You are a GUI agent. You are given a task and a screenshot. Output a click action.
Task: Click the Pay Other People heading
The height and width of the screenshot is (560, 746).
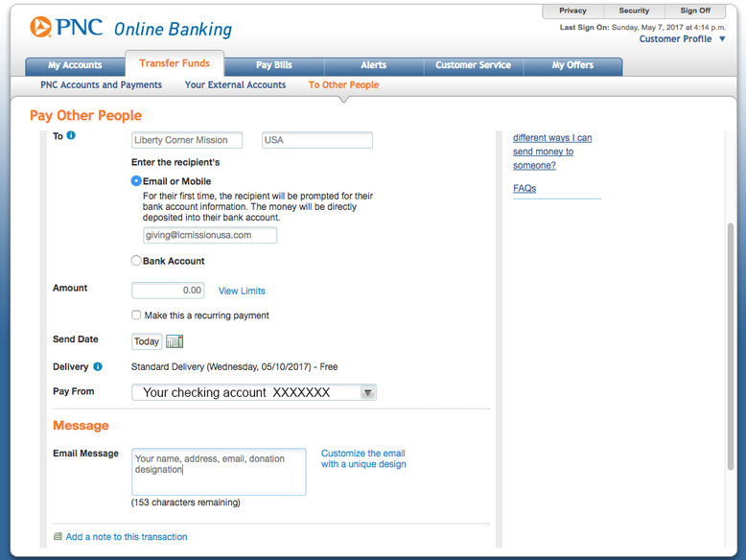click(x=85, y=116)
